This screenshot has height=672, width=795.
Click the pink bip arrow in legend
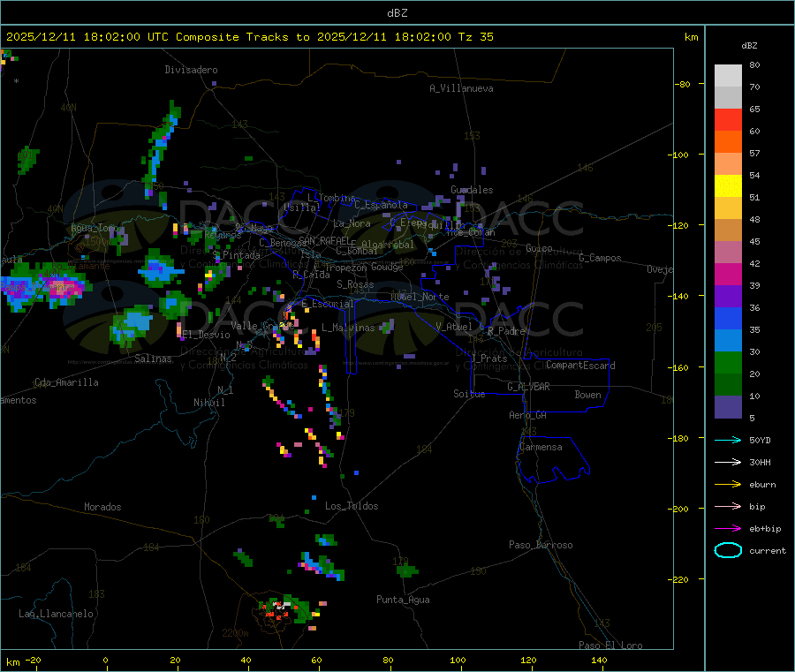pyautogui.click(x=728, y=506)
